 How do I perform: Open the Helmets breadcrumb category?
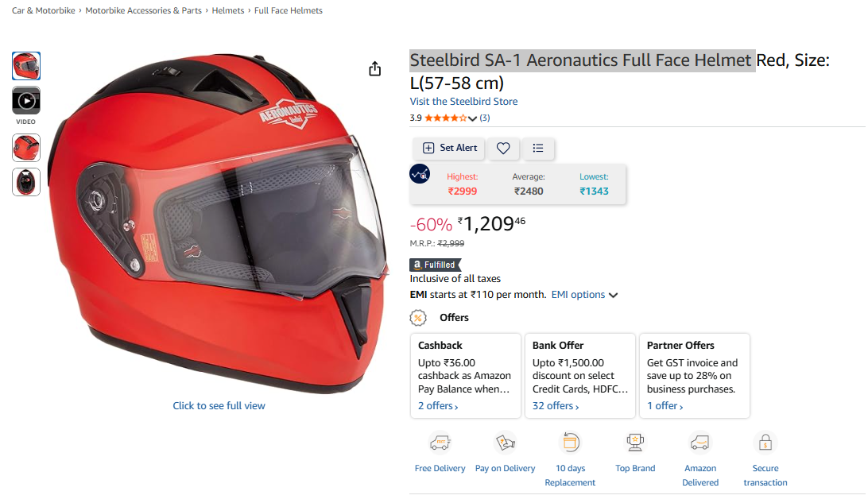[228, 11]
